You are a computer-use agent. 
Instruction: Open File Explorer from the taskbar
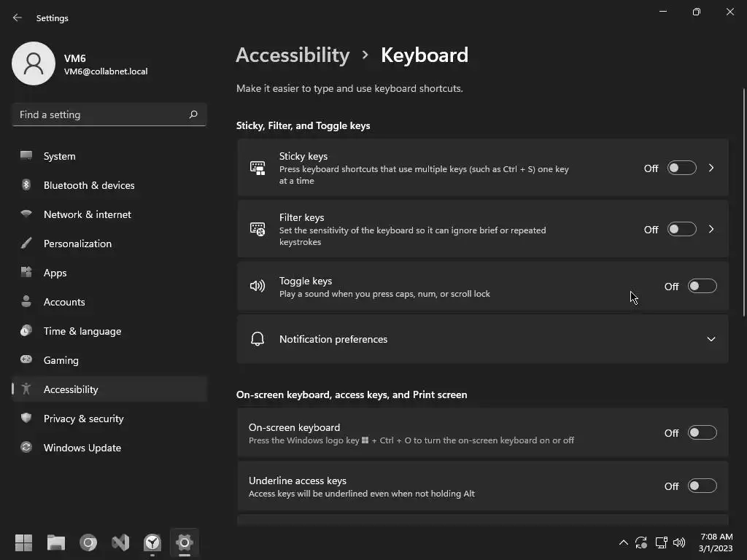coord(56,542)
